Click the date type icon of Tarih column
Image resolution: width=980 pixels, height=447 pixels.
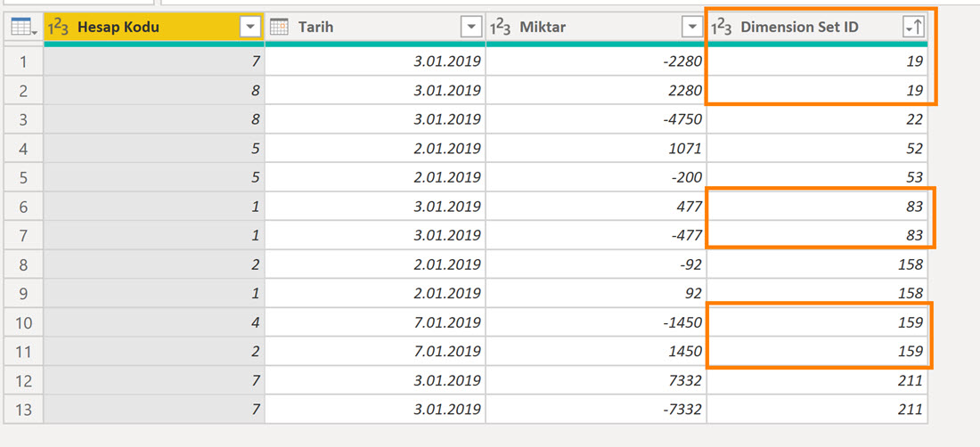tap(279, 27)
